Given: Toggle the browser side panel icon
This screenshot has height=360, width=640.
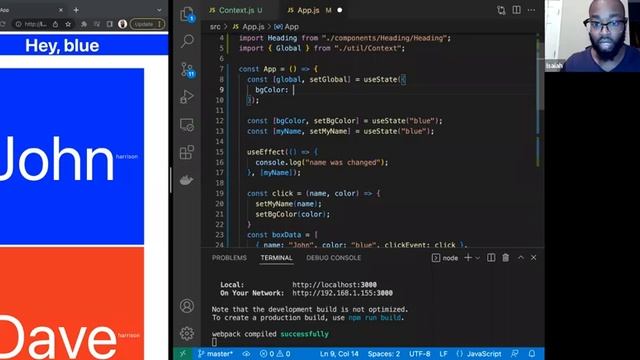Looking at the screenshot, I should click(x=109, y=24).
